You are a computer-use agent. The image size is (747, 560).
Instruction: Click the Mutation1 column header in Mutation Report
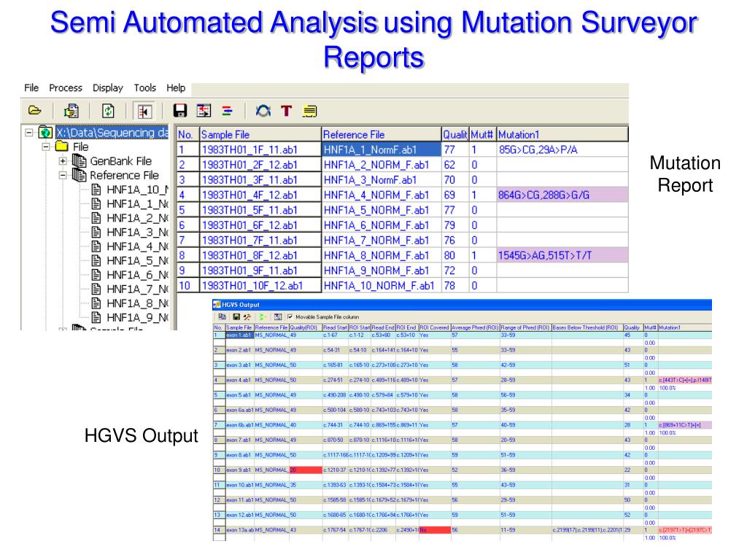tap(562, 134)
